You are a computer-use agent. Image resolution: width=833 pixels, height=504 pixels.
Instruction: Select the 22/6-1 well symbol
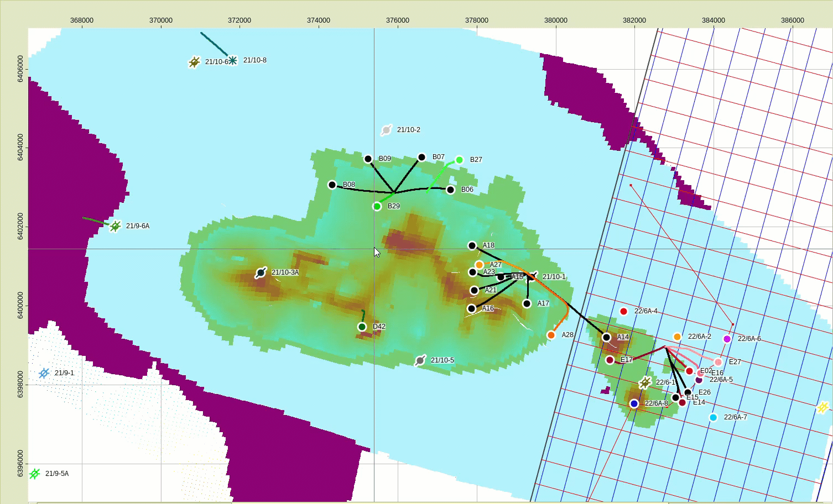coord(645,383)
